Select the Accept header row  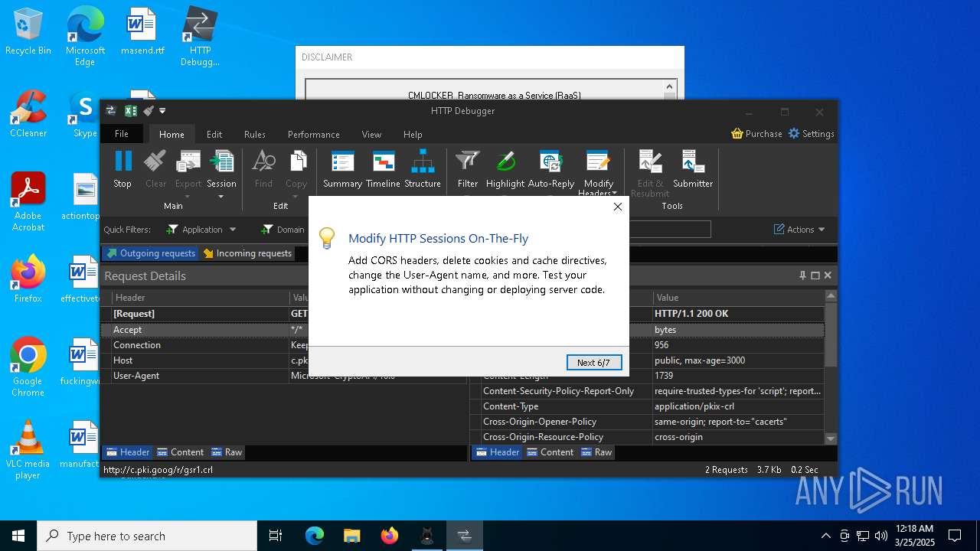(285, 330)
